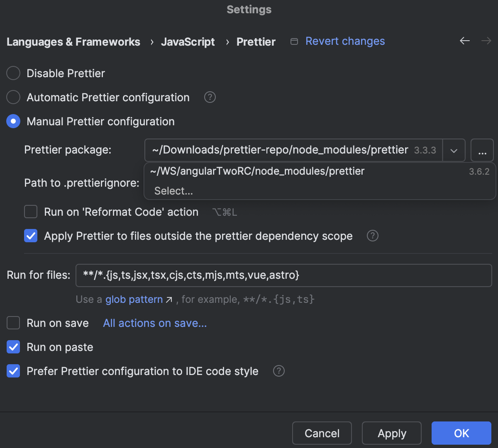Click the external link arrow beside glob pattern
This screenshot has width=498, height=448.
(169, 299)
